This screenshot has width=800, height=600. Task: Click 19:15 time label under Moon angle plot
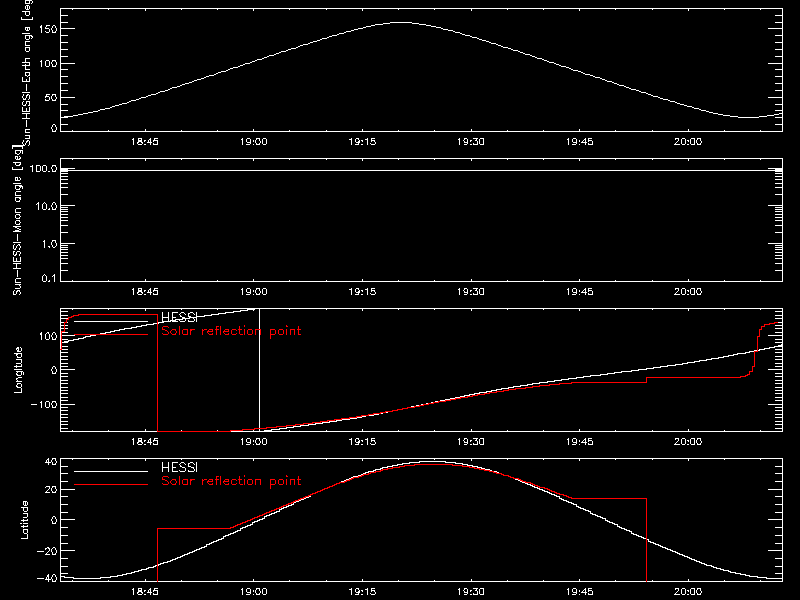pyautogui.click(x=362, y=291)
